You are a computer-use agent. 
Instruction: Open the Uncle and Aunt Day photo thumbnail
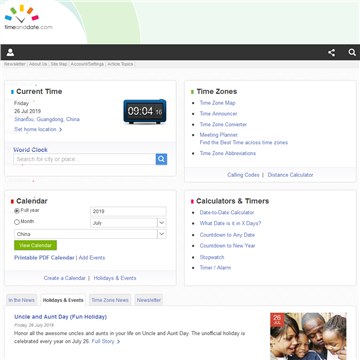pos(308,336)
